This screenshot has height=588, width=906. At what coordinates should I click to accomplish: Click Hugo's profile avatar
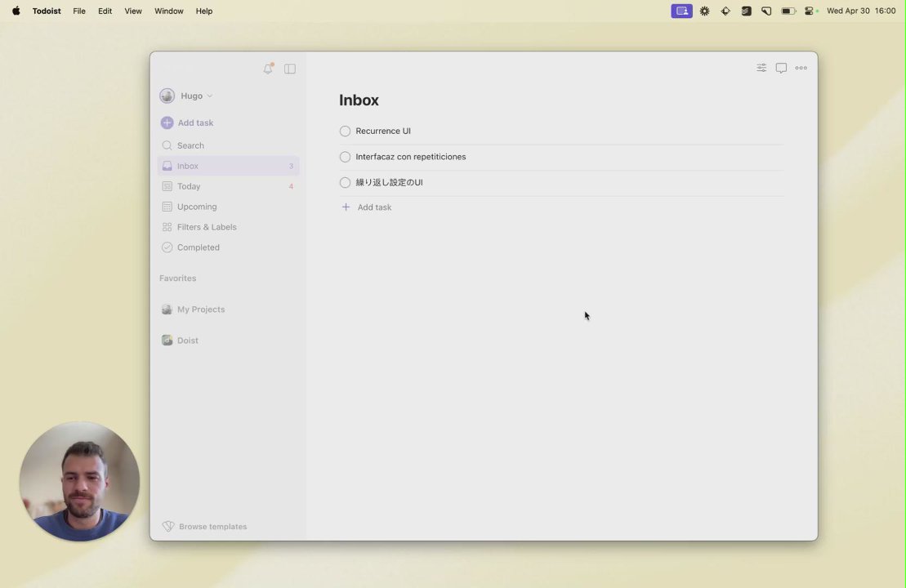pos(167,96)
